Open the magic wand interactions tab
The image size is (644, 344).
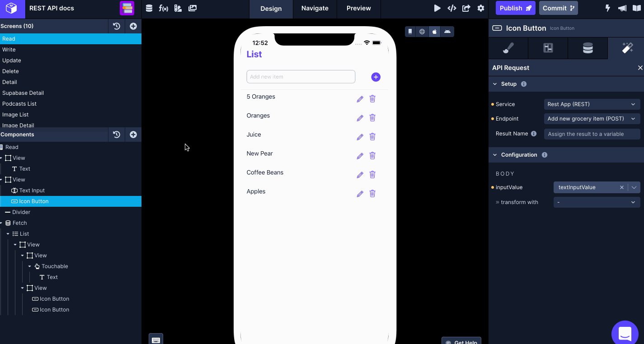click(x=627, y=48)
